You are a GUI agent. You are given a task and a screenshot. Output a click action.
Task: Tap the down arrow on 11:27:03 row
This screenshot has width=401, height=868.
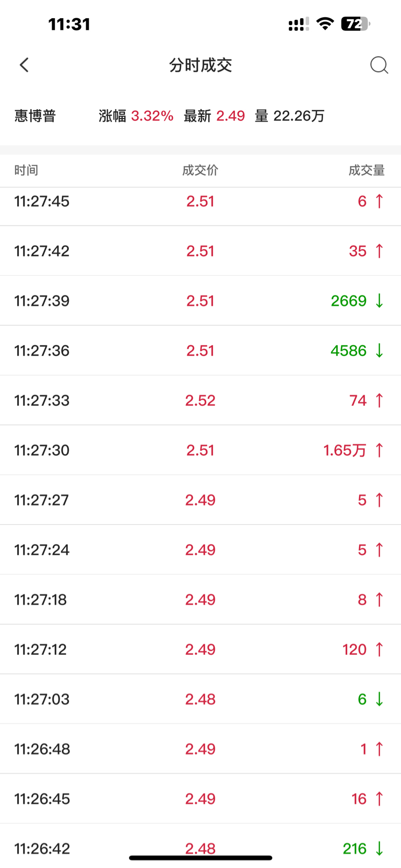(380, 699)
